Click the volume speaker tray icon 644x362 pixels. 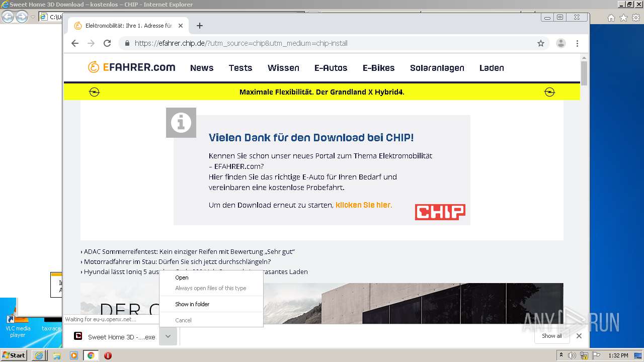tap(572, 355)
